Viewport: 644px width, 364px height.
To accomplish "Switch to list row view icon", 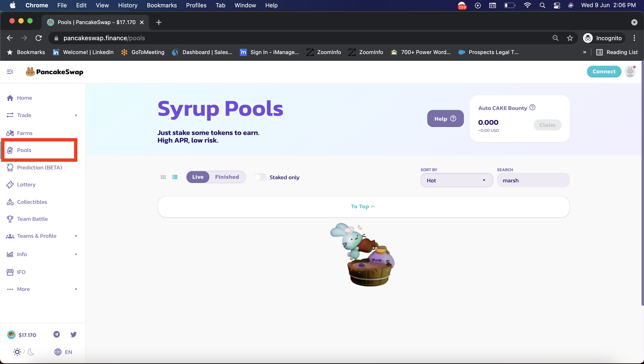I will click(175, 177).
